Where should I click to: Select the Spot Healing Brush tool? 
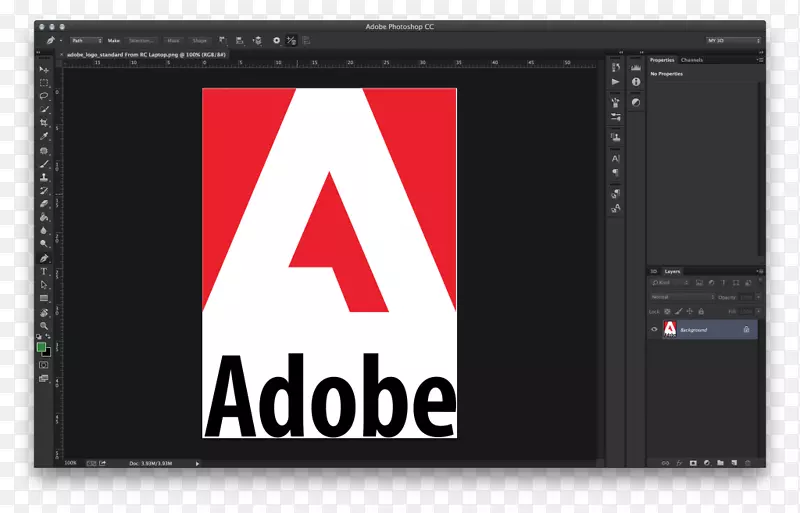point(44,151)
